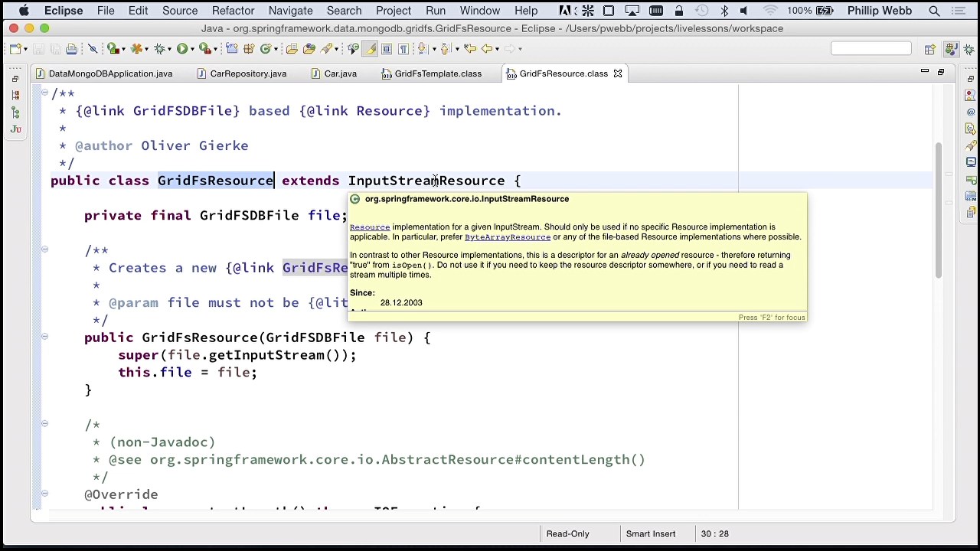Minimize the editor area
980x551 pixels.
click(x=925, y=71)
